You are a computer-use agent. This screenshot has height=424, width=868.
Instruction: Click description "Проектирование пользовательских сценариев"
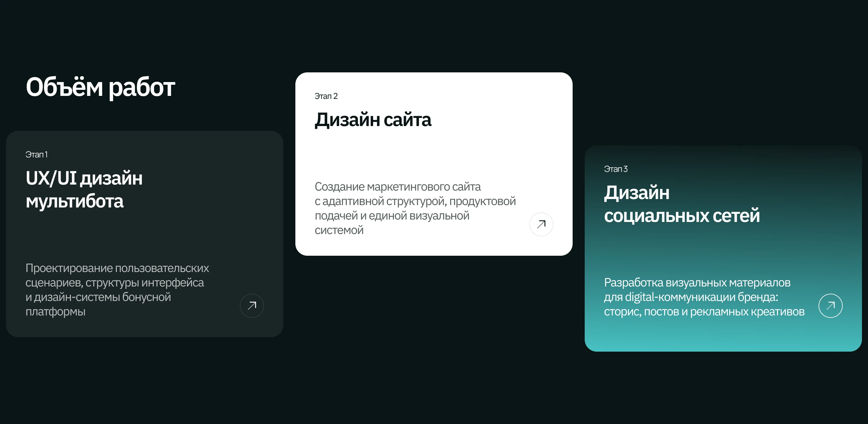(x=117, y=290)
